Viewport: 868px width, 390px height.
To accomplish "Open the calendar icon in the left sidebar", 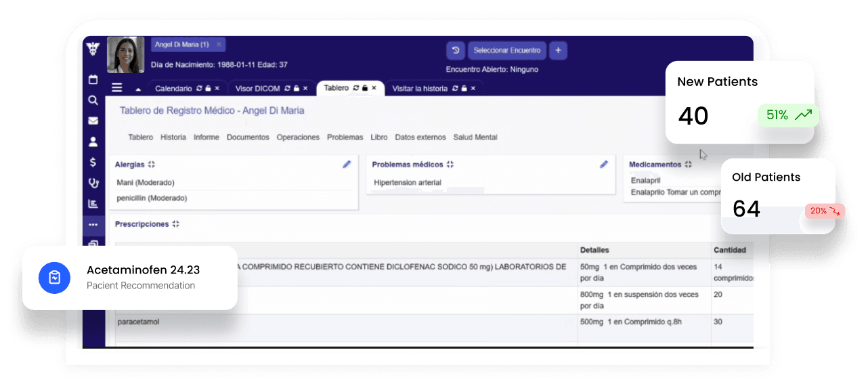I will 93,79.
